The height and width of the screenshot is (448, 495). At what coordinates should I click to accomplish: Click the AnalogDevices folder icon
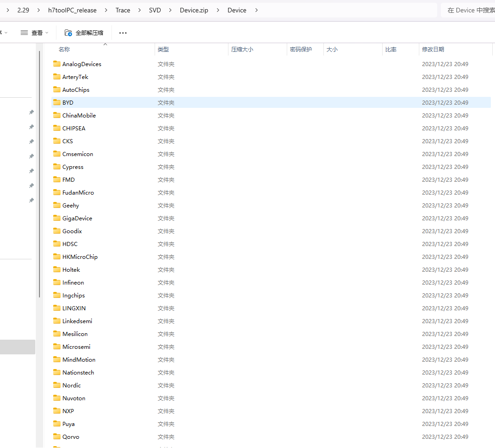57,64
